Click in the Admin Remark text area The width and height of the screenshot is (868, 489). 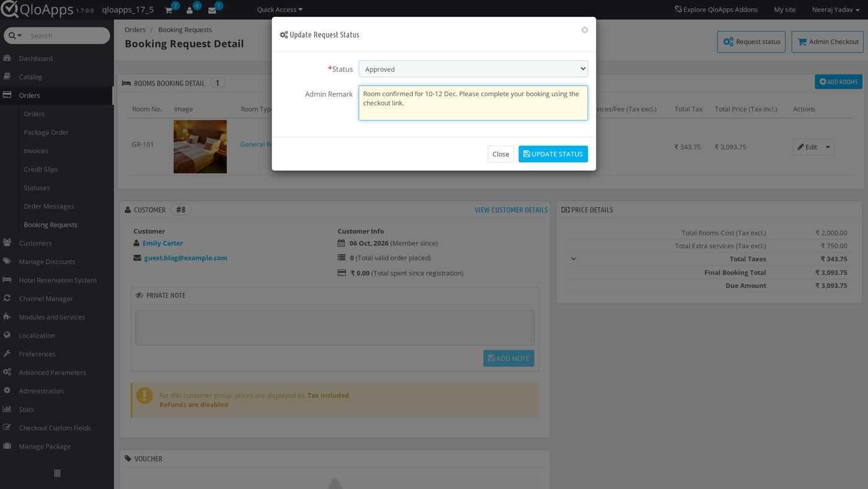tap(473, 103)
